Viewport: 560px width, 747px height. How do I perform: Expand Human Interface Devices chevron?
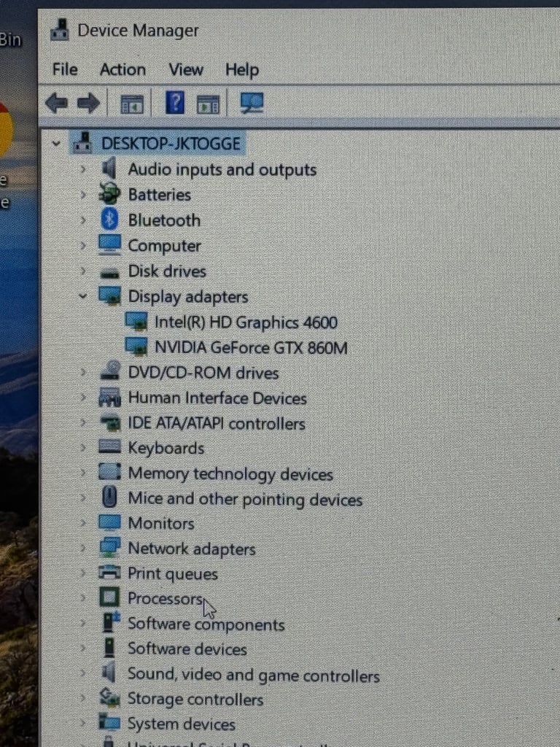pos(83,398)
